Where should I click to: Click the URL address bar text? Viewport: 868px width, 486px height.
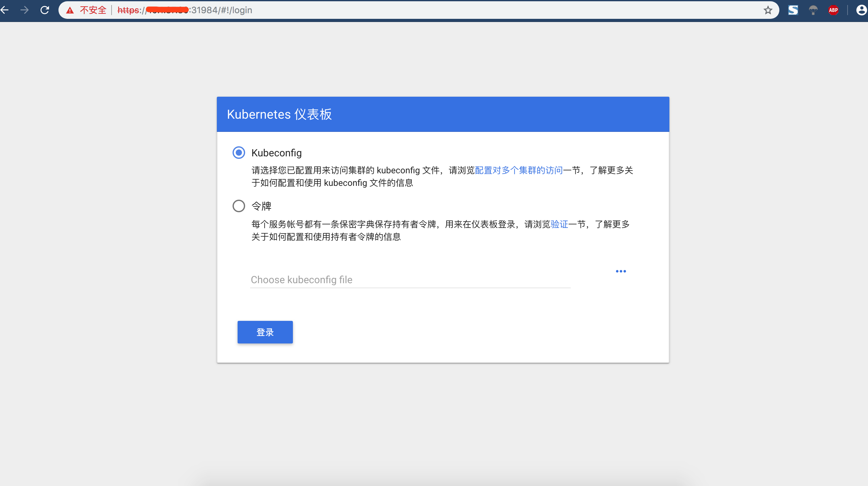coord(185,10)
